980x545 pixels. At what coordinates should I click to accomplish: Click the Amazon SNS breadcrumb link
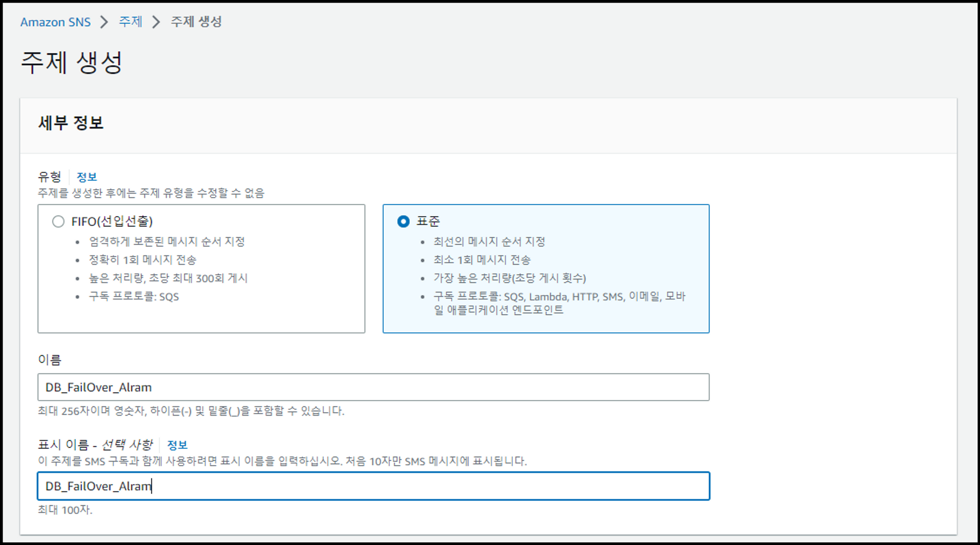point(55,22)
